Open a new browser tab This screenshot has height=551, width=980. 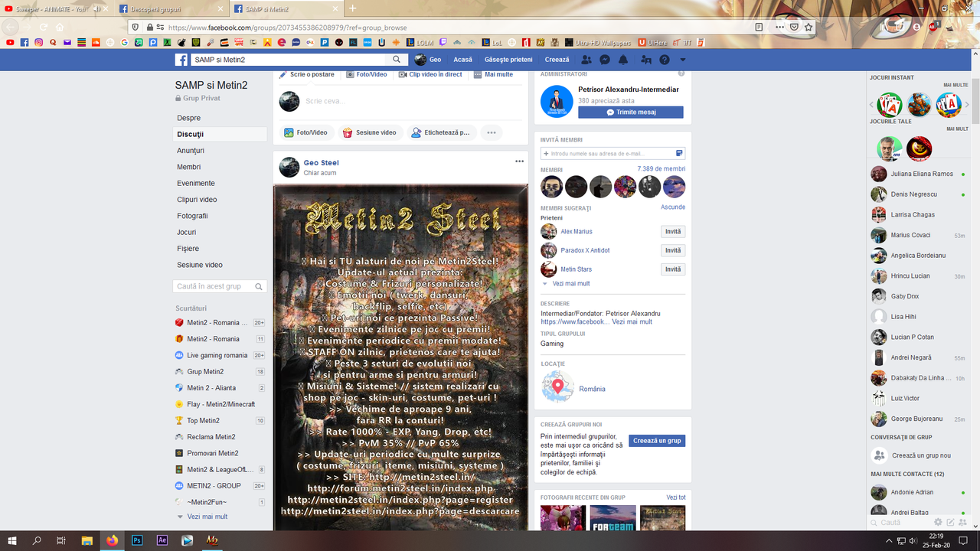(x=353, y=8)
